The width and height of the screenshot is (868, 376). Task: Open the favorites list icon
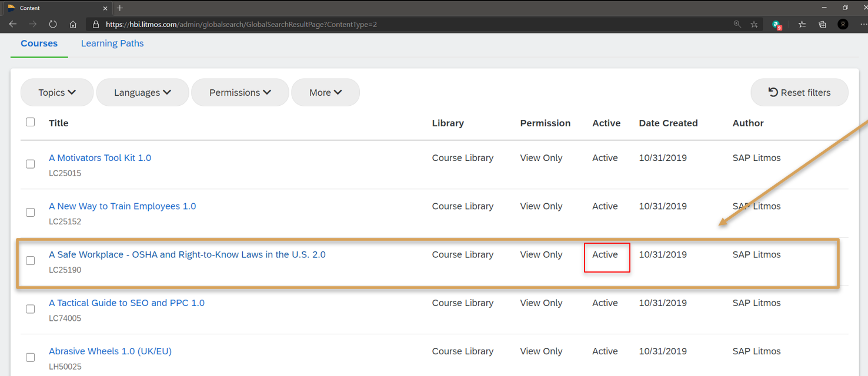coord(802,24)
